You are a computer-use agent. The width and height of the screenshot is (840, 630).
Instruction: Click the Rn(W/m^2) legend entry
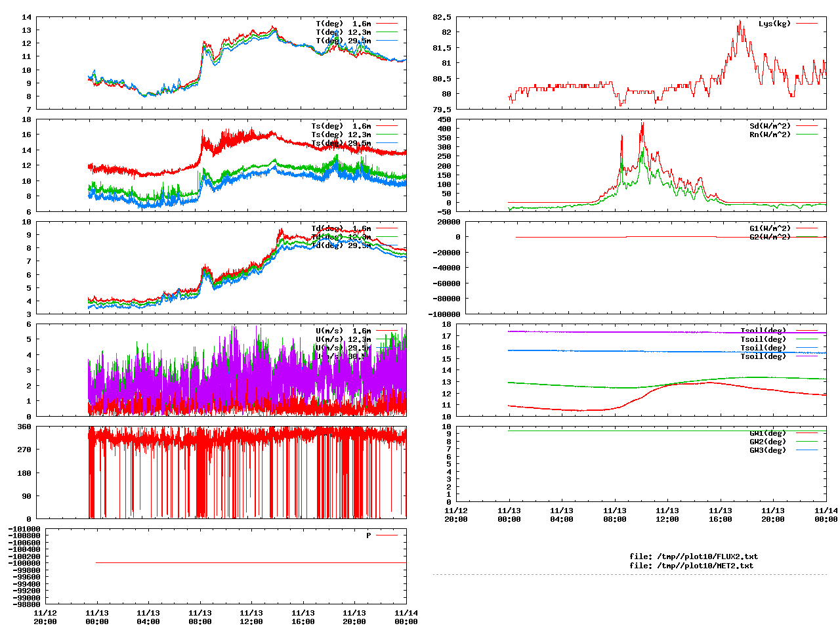point(770,135)
